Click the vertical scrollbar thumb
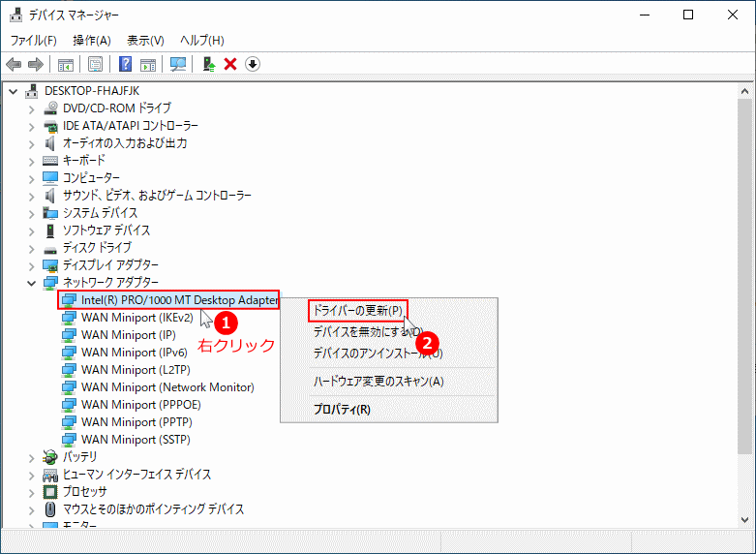Viewport: 756px width, 554px height. (744, 276)
